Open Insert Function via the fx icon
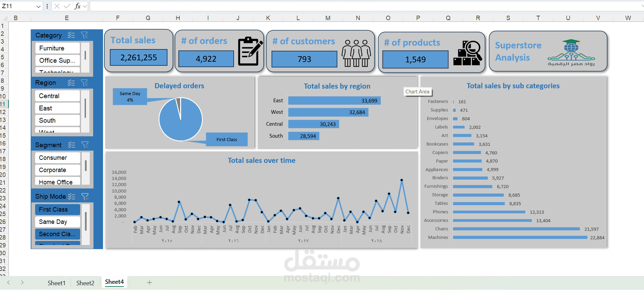The image size is (644, 290). [x=78, y=6]
